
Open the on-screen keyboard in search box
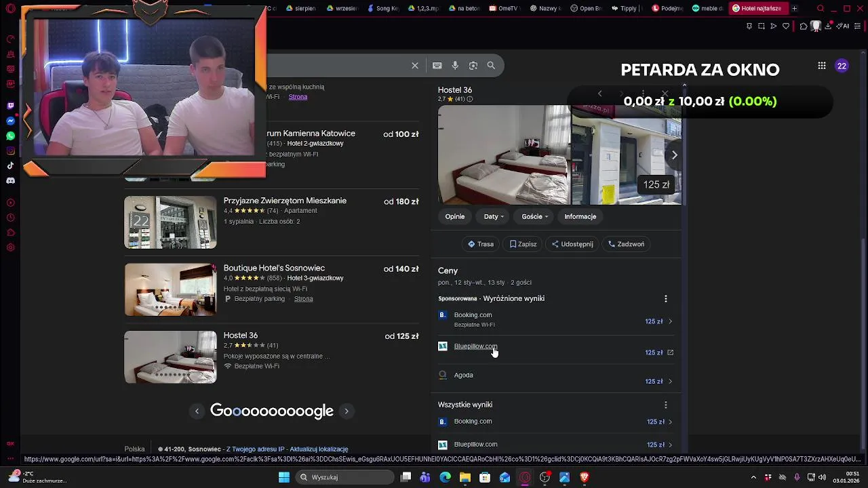437,66
